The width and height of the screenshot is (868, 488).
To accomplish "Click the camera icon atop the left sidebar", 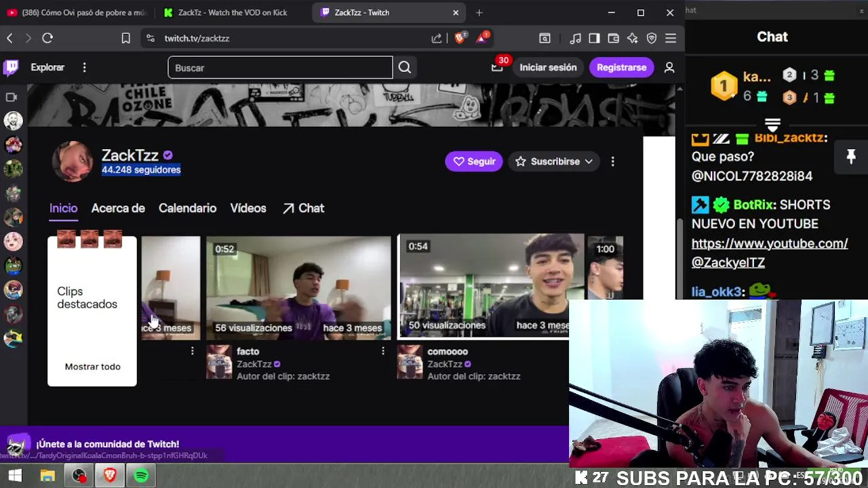I will pos(12,97).
